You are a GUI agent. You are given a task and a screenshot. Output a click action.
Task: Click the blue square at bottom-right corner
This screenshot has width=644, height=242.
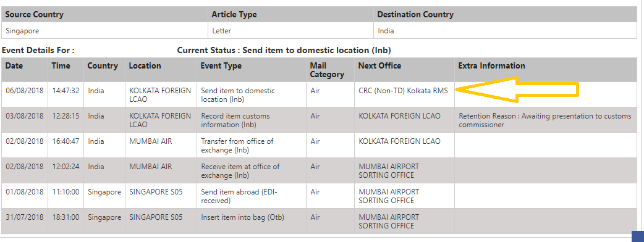click(x=637, y=236)
